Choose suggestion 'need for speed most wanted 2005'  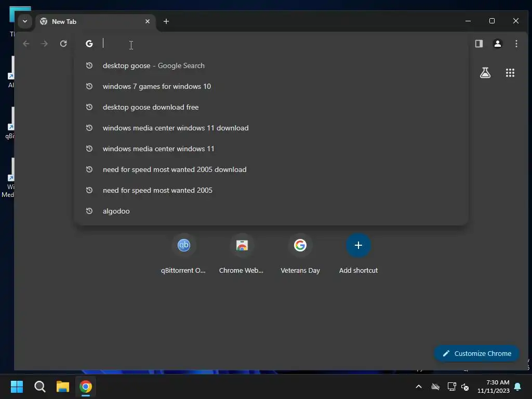271,190
